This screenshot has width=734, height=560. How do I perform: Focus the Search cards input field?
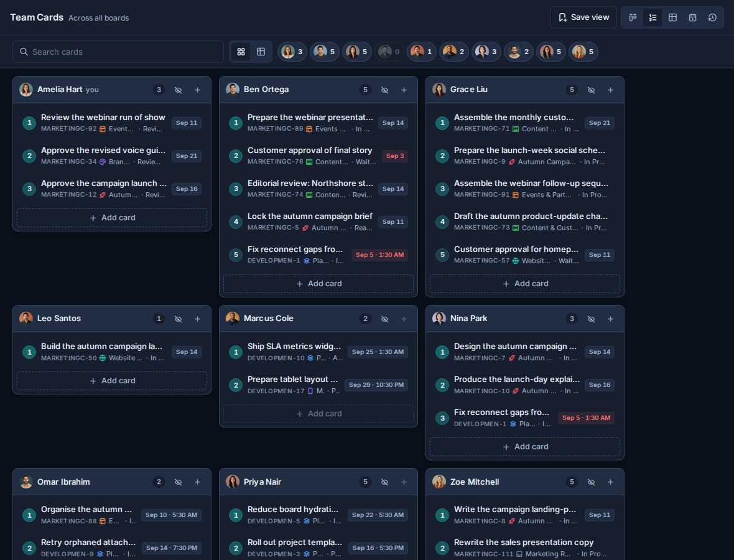point(118,52)
